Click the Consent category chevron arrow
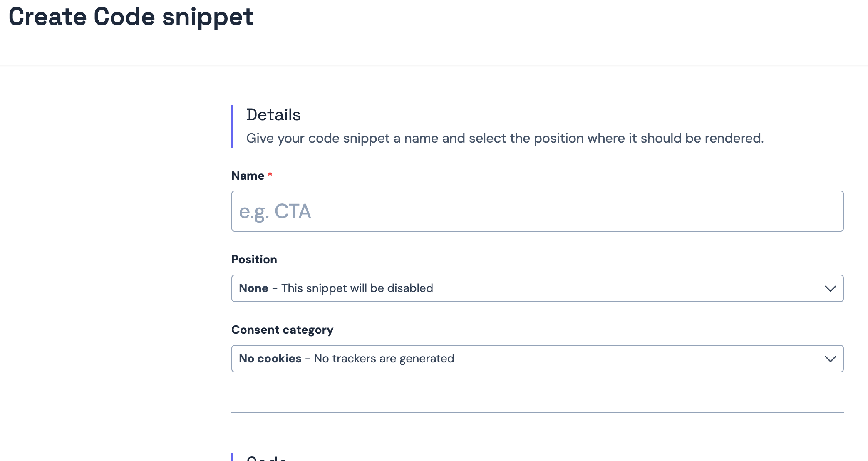The width and height of the screenshot is (868, 461). [830, 359]
